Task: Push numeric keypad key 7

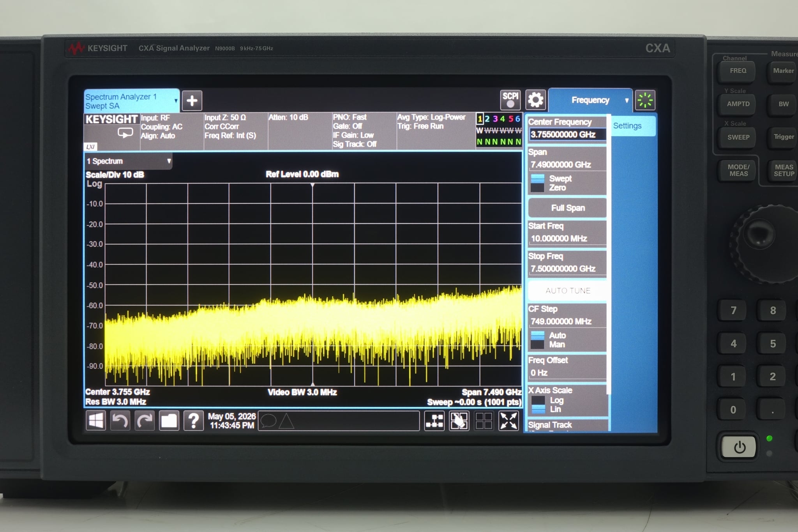Action: 733,311
